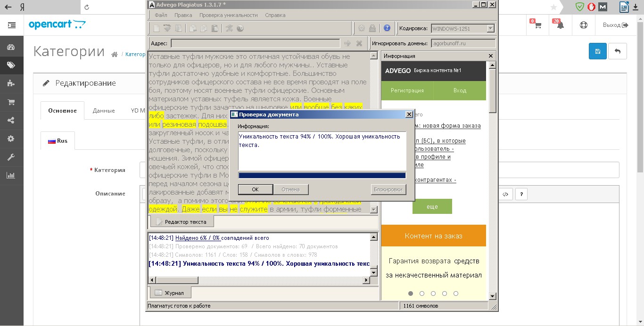Open the Справка menu
The image size is (644, 326).
pos(275,15)
